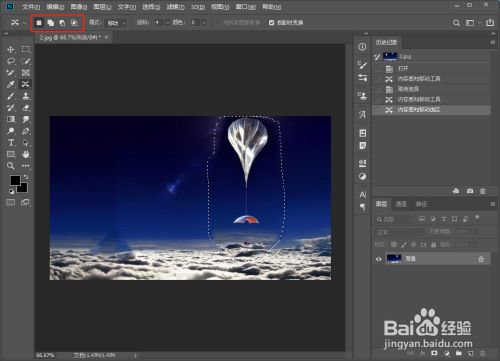Click lock all layer icon
The image size is (500, 361).
[x=433, y=245]
